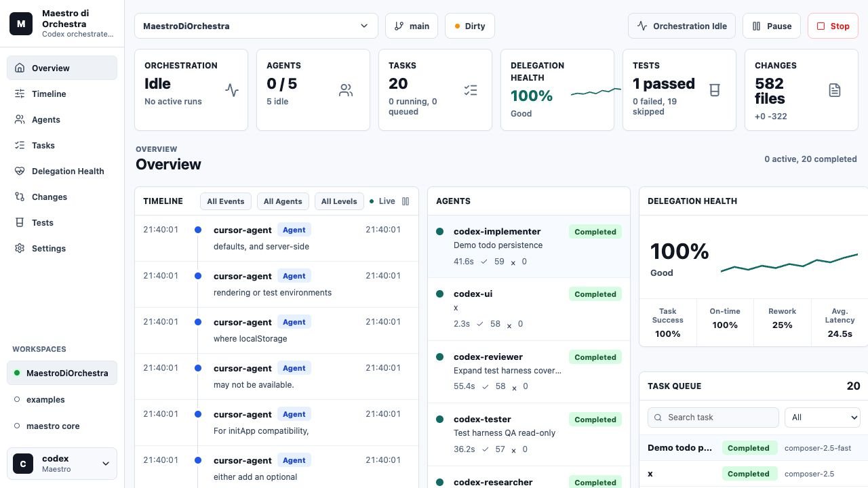Click the On-time 100% metric
Screen dimensions: 868x488
725,323
